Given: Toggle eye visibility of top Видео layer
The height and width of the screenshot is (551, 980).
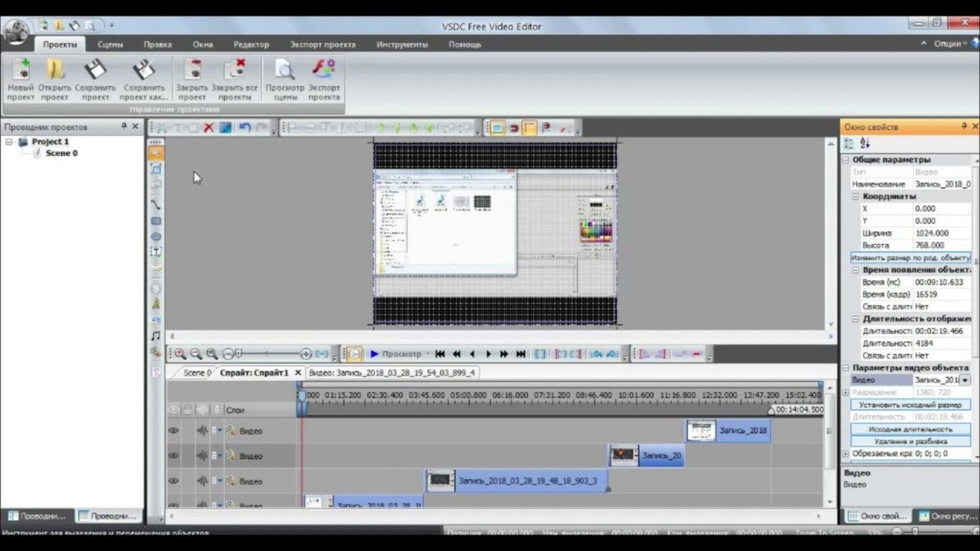Looking at the screenshot, I should (x=174, y=431).
